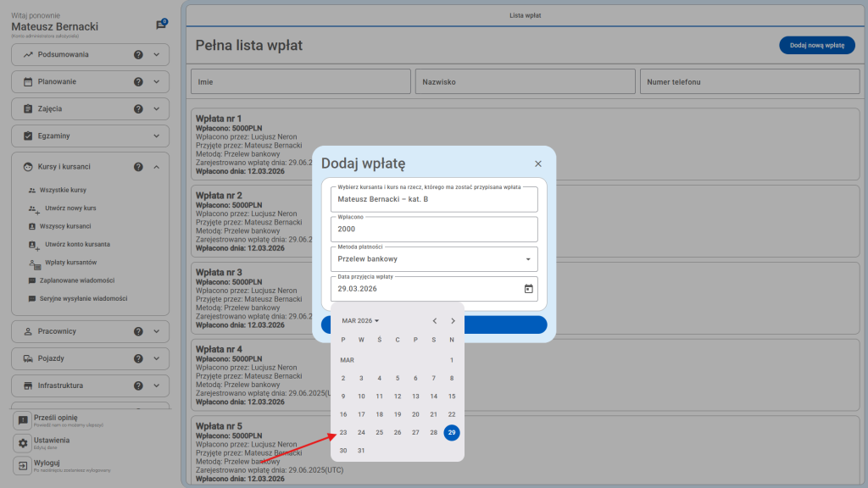Open Wpłaty kursantów menu item
868x488 pixels.
tap(70, 263)
